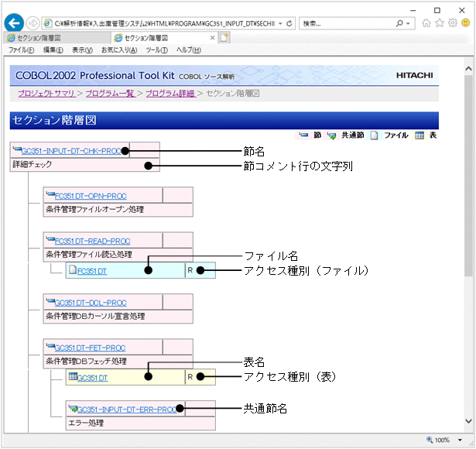Open the address bar dropdown arrow
The height and width of the screenshot is (449, 476).
tap(280, 23)
